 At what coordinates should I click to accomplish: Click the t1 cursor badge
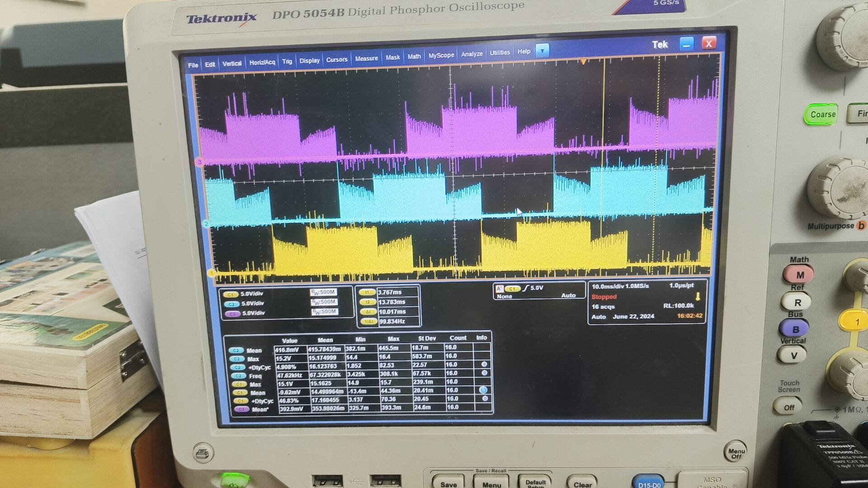click(x=367, y=292)
